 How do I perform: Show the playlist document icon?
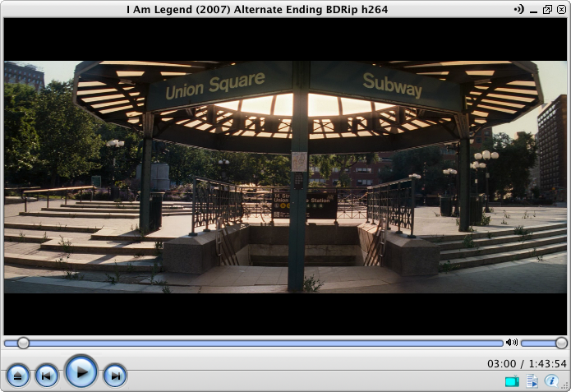tap(532, 381)
